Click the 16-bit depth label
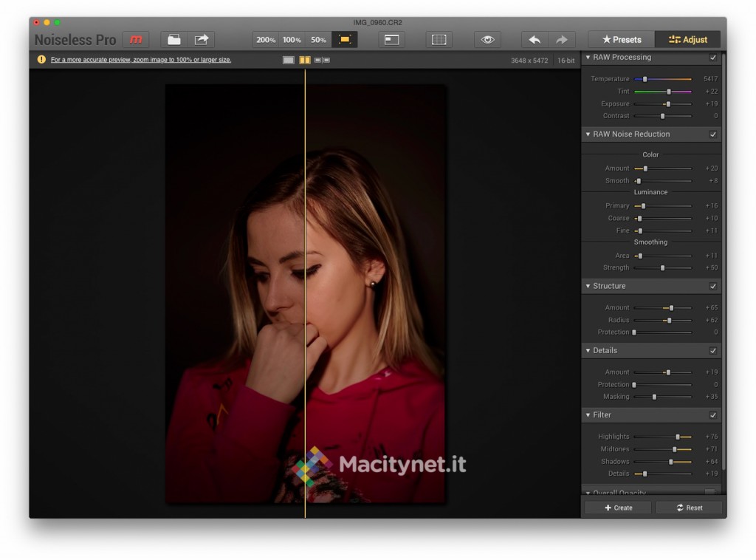Viewport: 756px width, 560px height. tap(566, 61)
